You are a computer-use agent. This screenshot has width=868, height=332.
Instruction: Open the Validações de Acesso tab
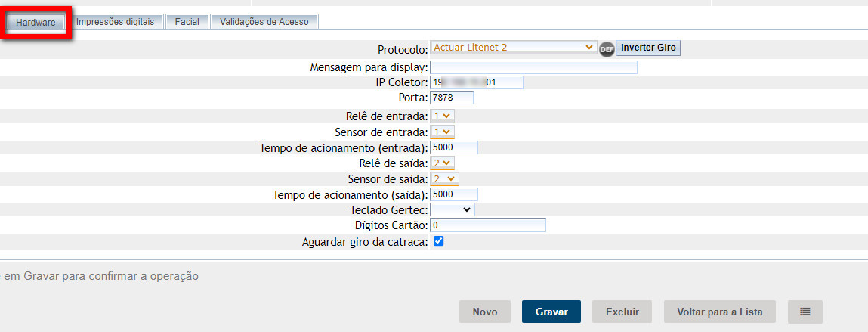coord(264,22)
